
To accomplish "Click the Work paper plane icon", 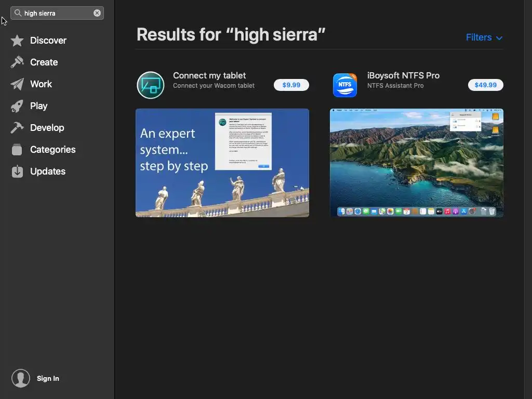I will [17, 84].
